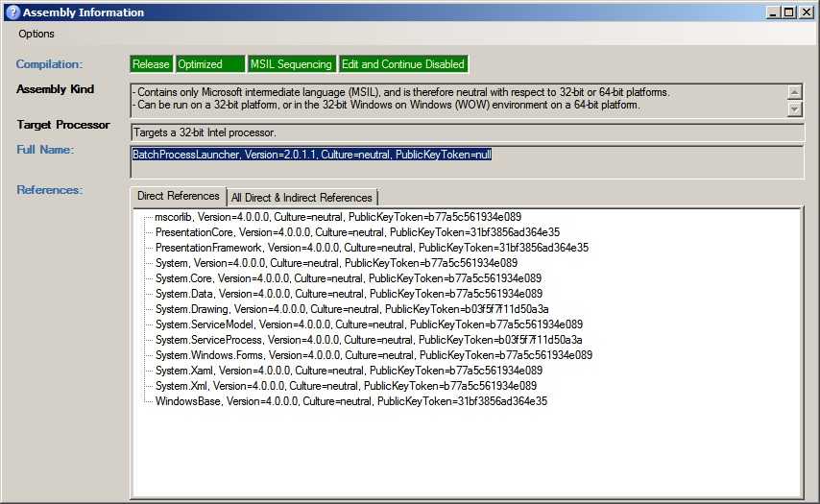Click the Full Name field with BatchProcessLauncher

coord(467,162)
